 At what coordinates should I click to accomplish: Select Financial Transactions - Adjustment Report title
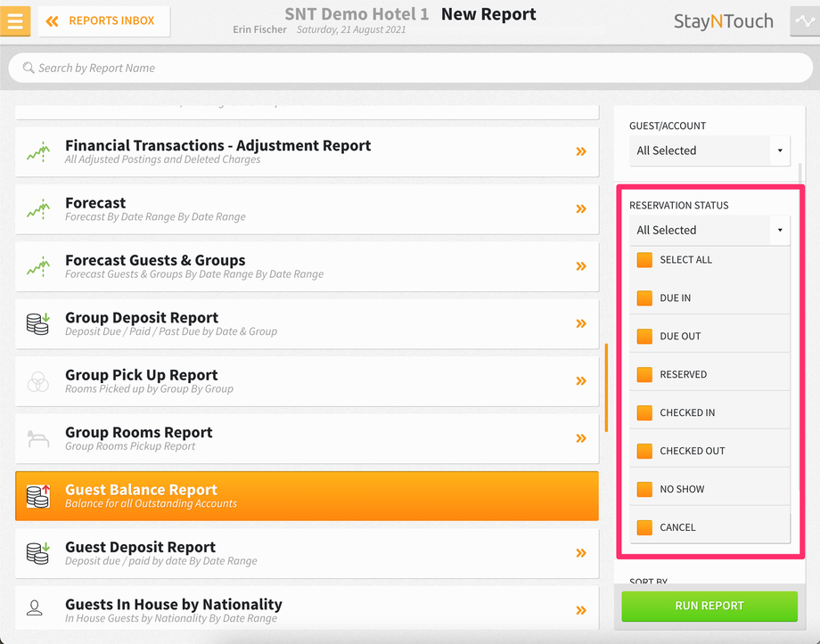(218, 145)
